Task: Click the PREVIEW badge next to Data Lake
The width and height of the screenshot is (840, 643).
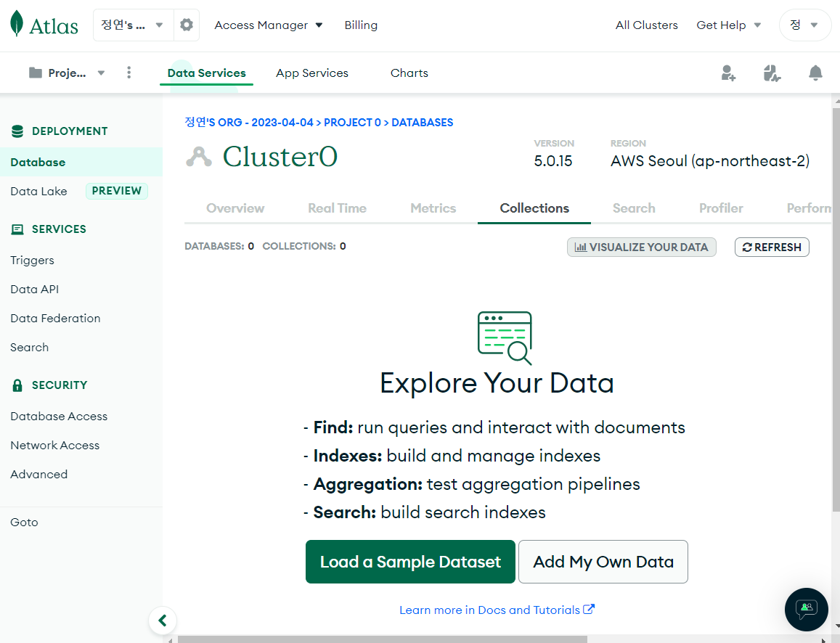Action: [x=117, y=191]
